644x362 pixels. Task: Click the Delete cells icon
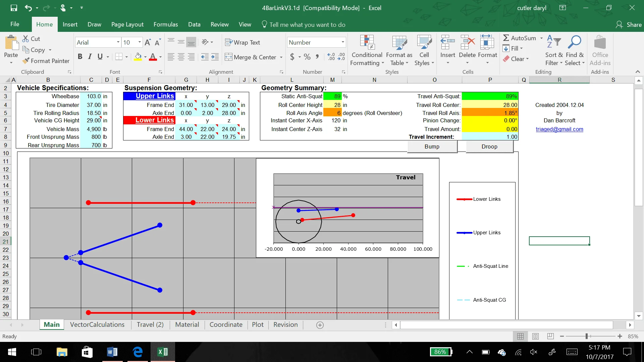(467, 42)
